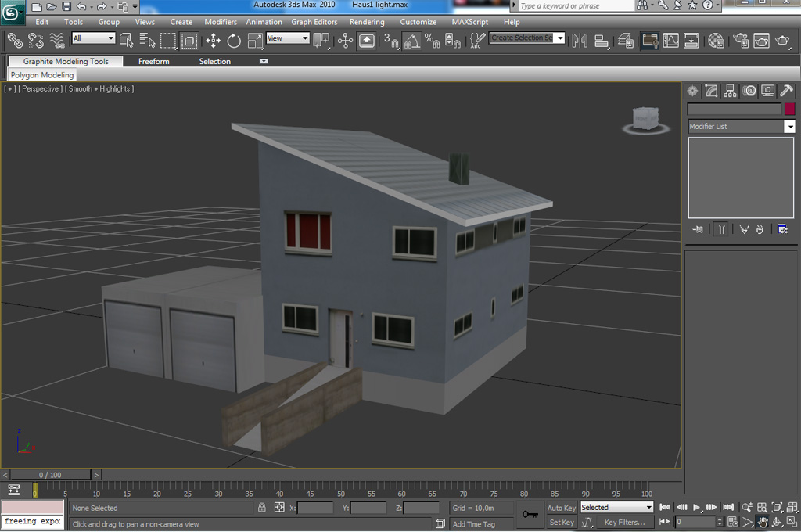Open the Material Editor

716,40
